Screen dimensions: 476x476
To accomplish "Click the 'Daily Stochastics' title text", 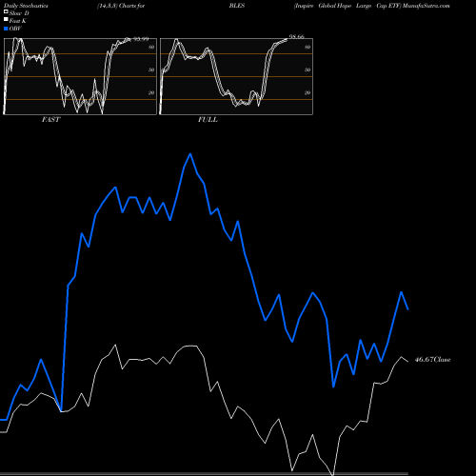I will coord(26,6).
